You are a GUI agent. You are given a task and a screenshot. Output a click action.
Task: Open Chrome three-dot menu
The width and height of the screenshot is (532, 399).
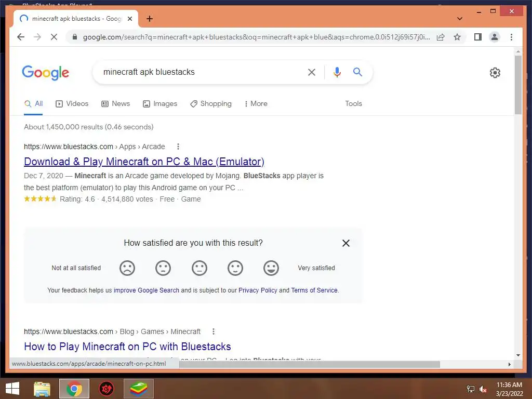[511, 37]
